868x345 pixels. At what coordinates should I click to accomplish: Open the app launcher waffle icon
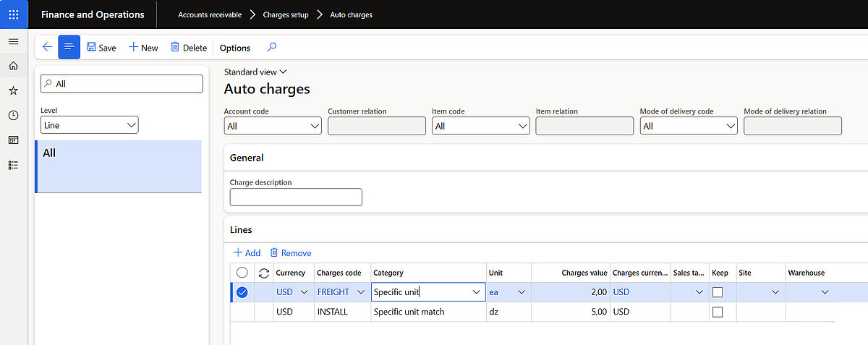pos(14,14)
